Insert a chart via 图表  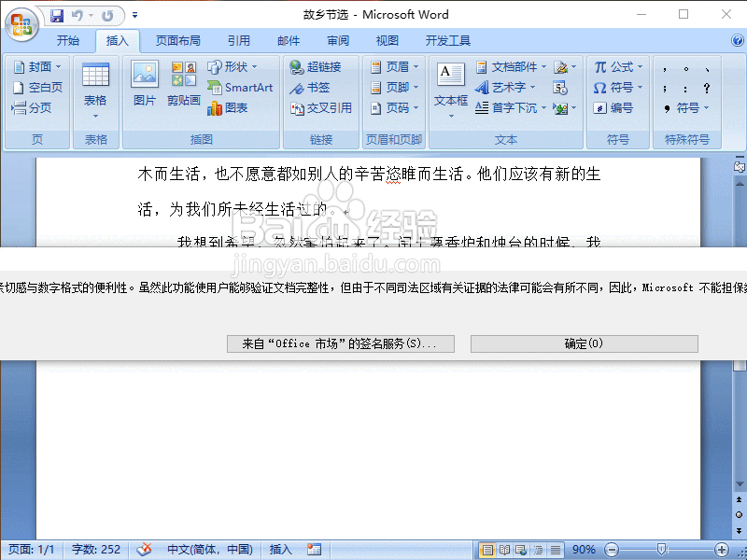click(233, 107)
